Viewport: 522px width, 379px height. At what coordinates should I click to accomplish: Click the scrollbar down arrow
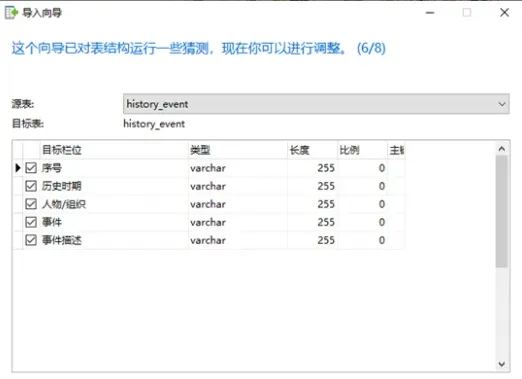502,364
